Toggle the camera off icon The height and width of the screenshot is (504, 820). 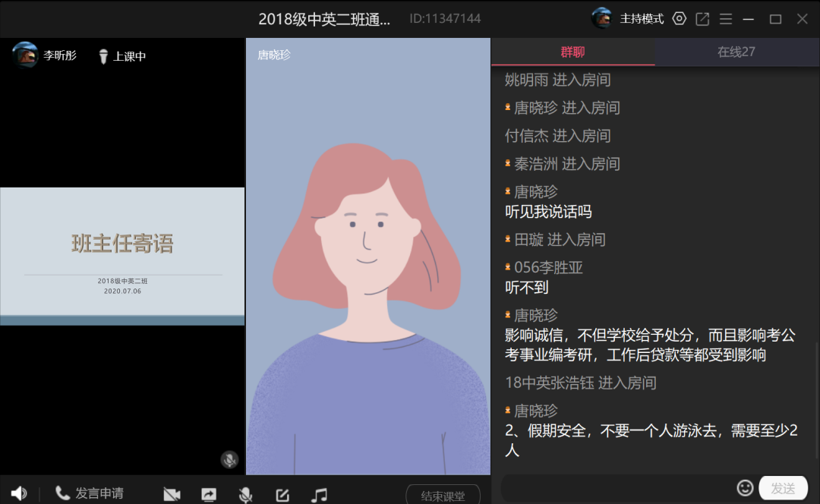[172, 495]
